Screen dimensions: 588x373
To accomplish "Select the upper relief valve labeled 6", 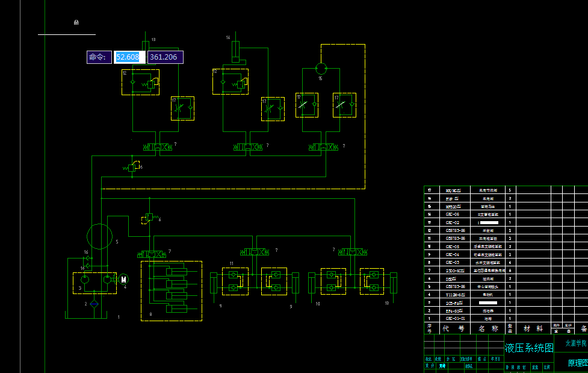I will coord(132,167).
